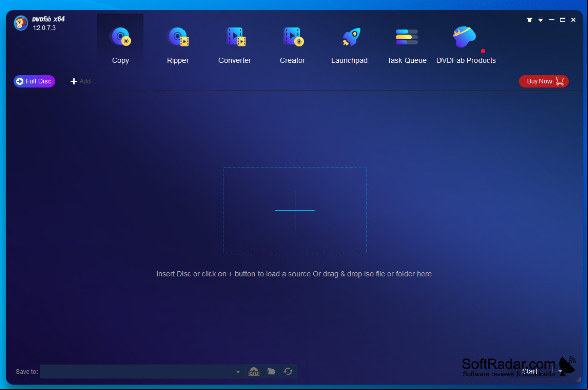The width and height of the screenshot is (588, 390).
Task: Click the large plus to load a source
Action: pyautogui.click(x=295, y=210)
